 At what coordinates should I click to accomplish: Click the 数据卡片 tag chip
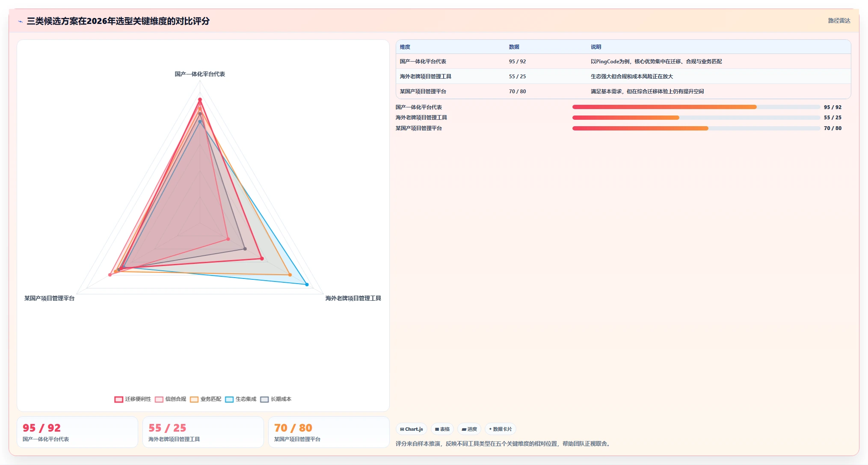coord(501,429)
